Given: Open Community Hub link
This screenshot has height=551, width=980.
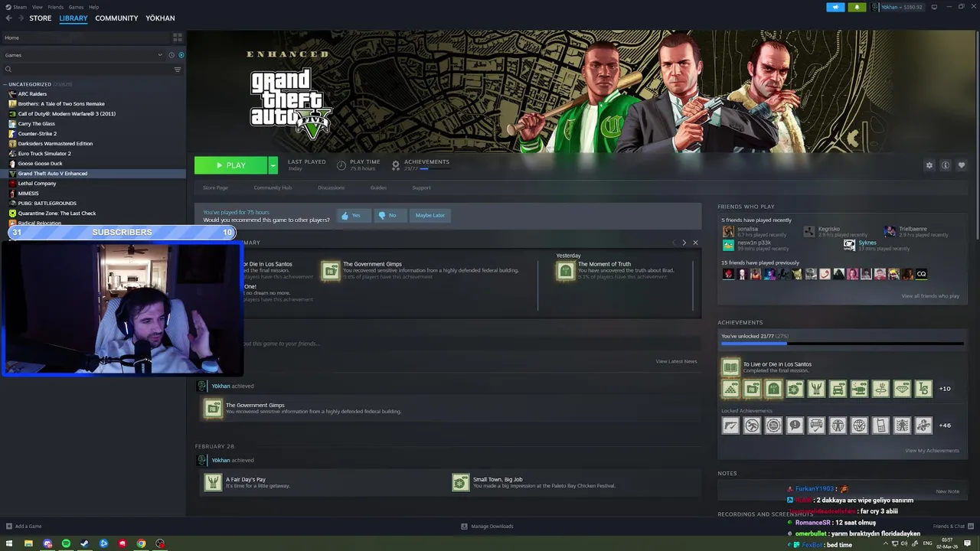Looking at the screenshot, I should [273, 187].
